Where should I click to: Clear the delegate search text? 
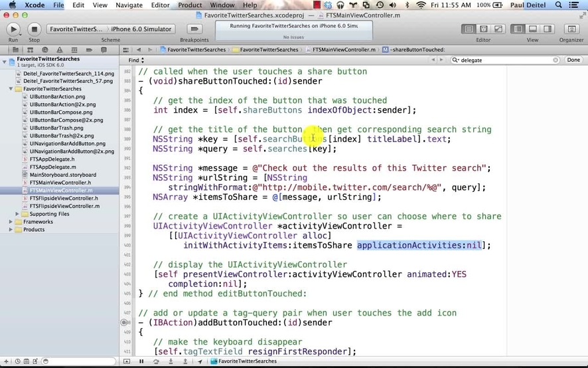(x=555, y=60)
